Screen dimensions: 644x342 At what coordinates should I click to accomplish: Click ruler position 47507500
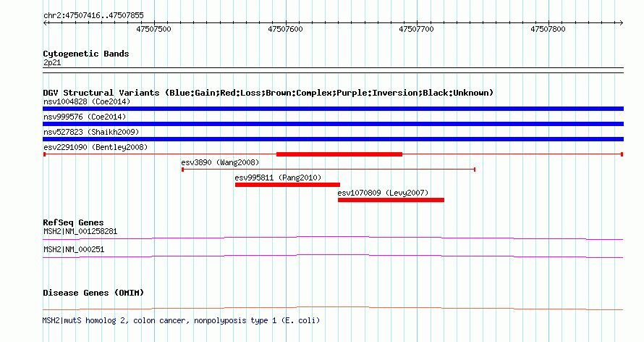coord(153,29)
